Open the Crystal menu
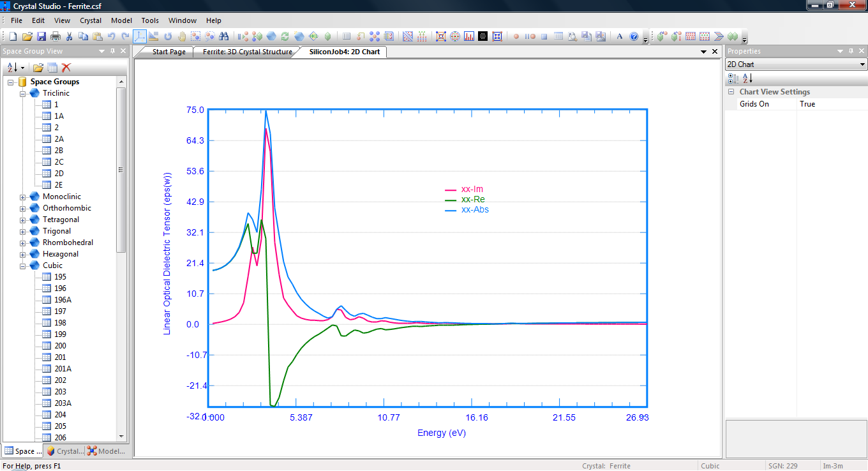 coord(91,20)
